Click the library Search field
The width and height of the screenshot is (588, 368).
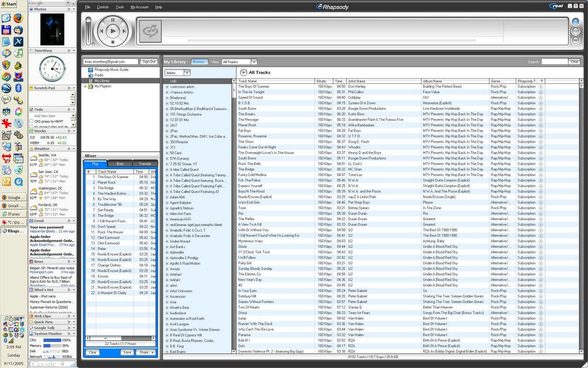click(555, 62)
